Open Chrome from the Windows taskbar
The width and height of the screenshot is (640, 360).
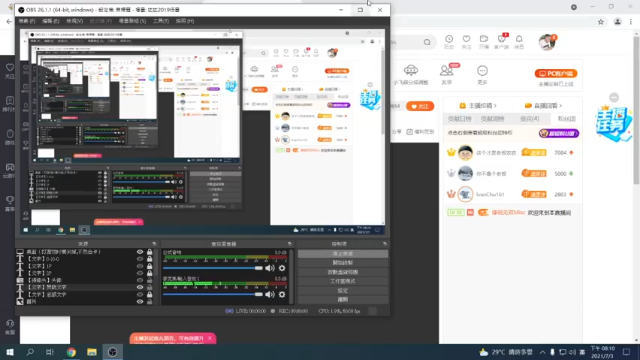click(x=71, y=352)
